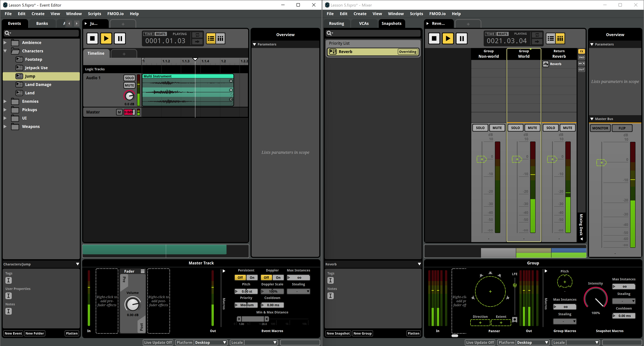
Task: Switch to mixer strip view icon in Mixer
Action: pyautogui.click(x=560, y=38)
